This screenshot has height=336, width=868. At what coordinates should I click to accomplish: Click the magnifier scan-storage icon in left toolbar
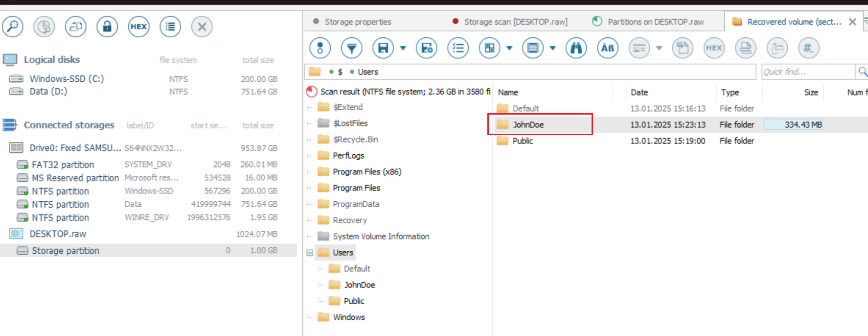[x=13, y=26]
